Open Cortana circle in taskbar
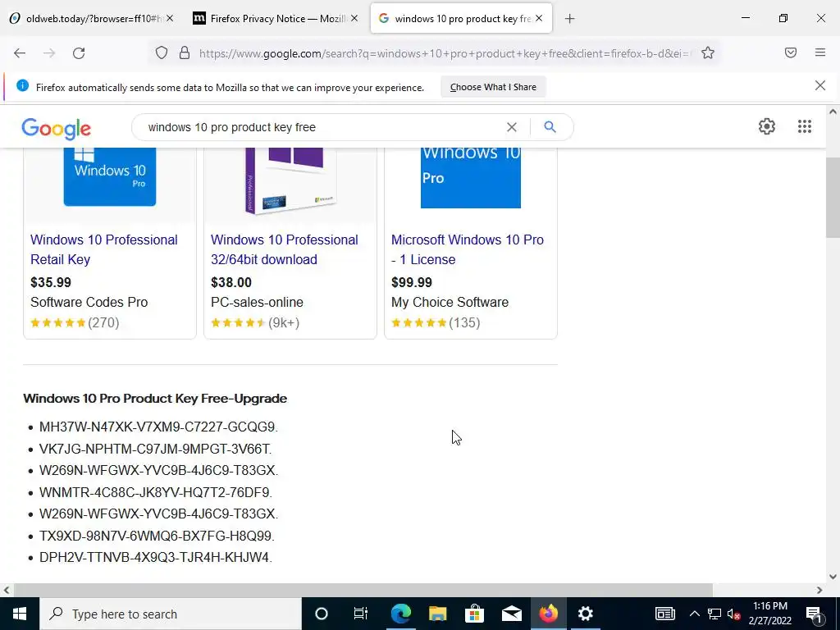Viewport: 840px width, 630px height. pyautogui.click(x=322, y=614)
